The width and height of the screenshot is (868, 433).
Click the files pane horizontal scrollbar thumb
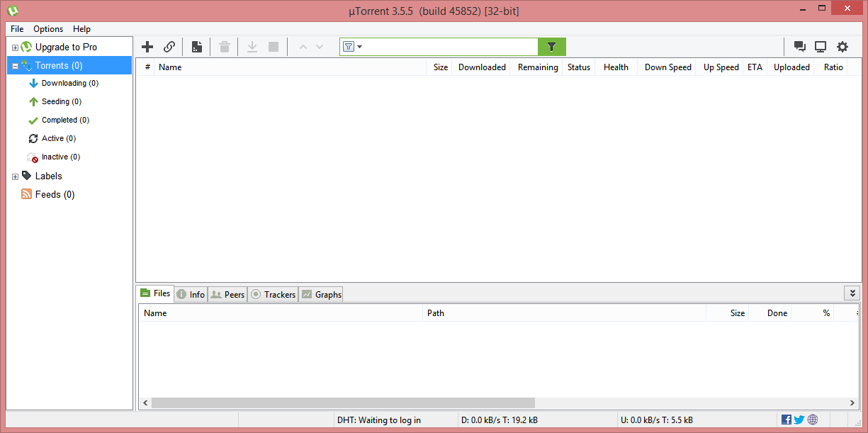point(343,403)
